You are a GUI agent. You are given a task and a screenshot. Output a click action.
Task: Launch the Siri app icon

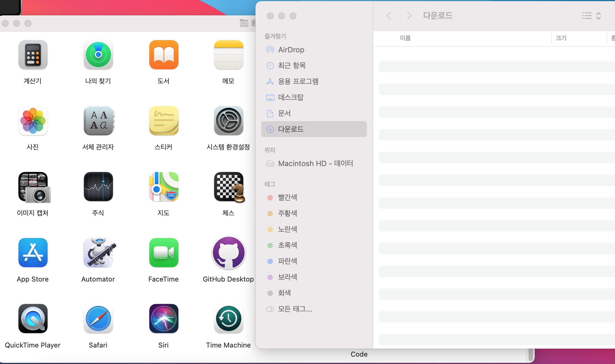coord(164,319)
